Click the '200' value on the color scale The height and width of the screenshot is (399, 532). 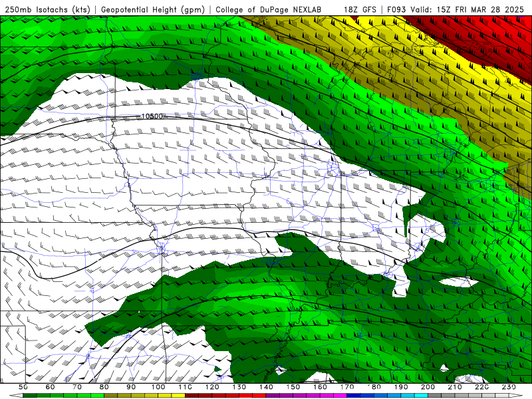(428, 387)
